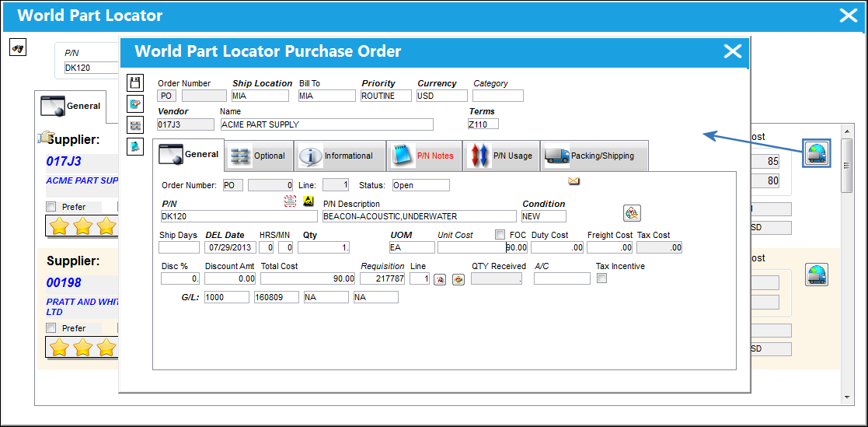Check the FOC checkbox
The height and width of the screenshot is (427, 868).
click(x=500, y=235)
